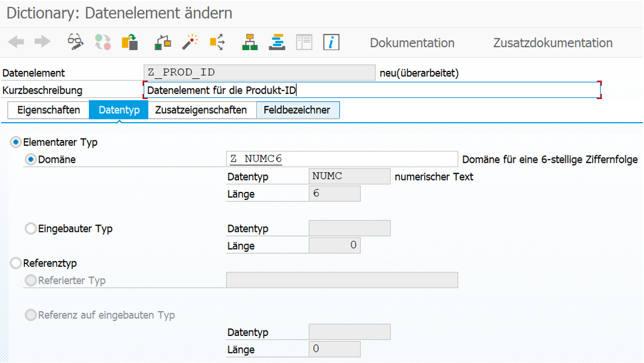Switch to the Eigenschaften tab

pyautogui.click(x=48, y=110)
